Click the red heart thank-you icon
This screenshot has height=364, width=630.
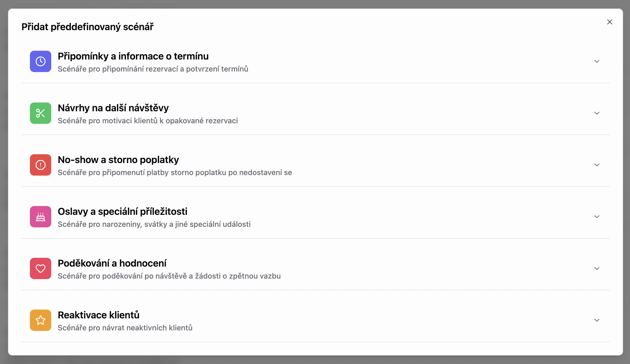click(x=41, y=268)
